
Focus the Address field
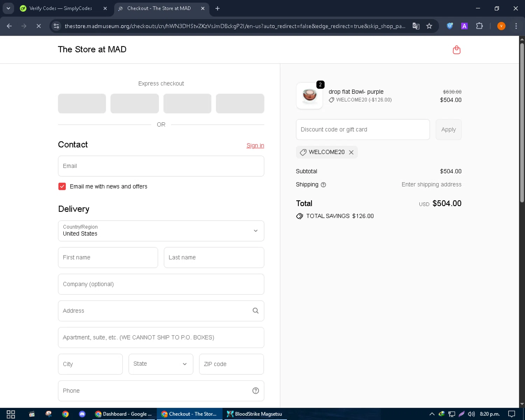(x=161, y=311)
